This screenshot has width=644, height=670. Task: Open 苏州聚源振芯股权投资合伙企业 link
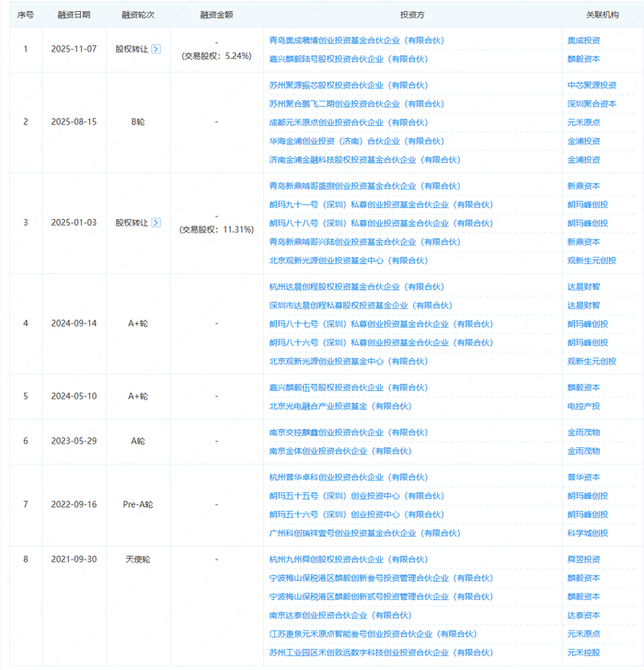[x=348, y=86]
